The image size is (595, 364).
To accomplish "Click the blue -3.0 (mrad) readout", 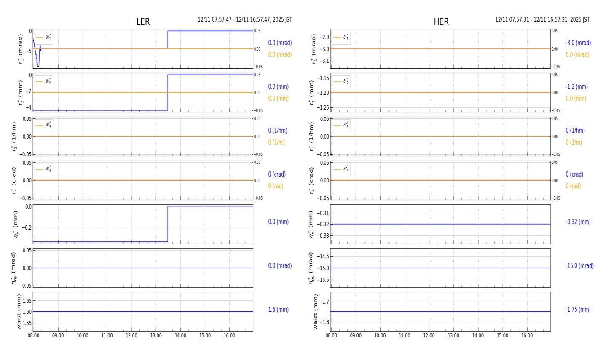I will pos(578,43).
